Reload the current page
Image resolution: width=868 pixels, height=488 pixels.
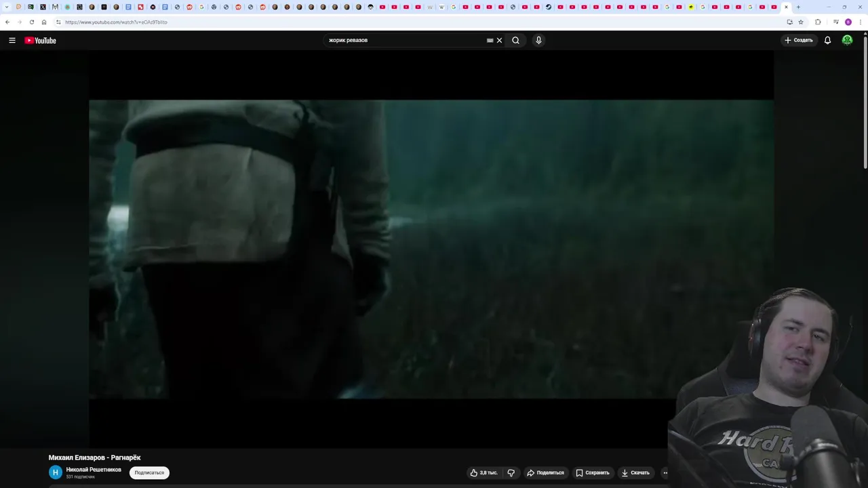tap(31, 22)
